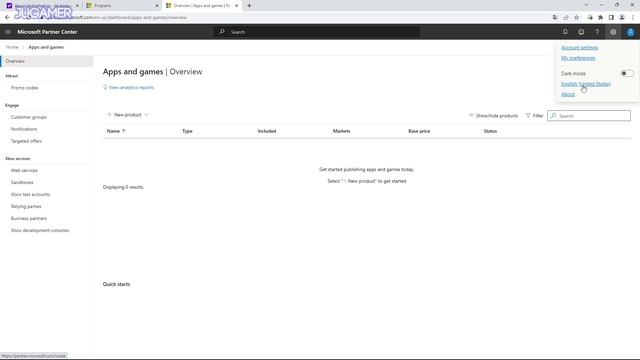
Task: Click Show/hide products button
Action: pos(493,116)
